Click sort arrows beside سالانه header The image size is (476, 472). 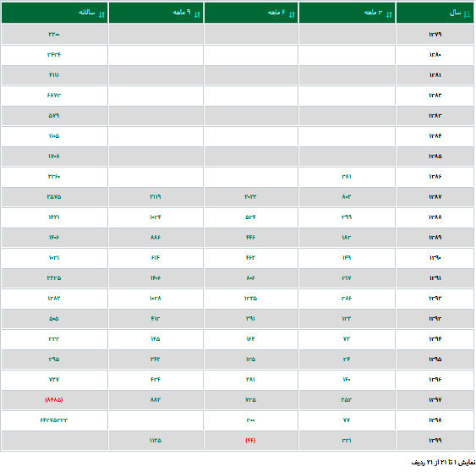[x=101, y=14]
